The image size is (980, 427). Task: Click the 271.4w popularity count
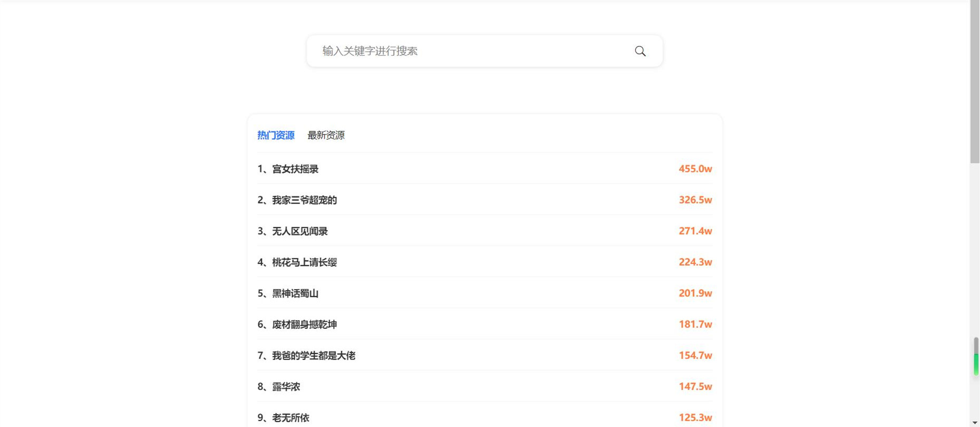(x=695, y=231)
